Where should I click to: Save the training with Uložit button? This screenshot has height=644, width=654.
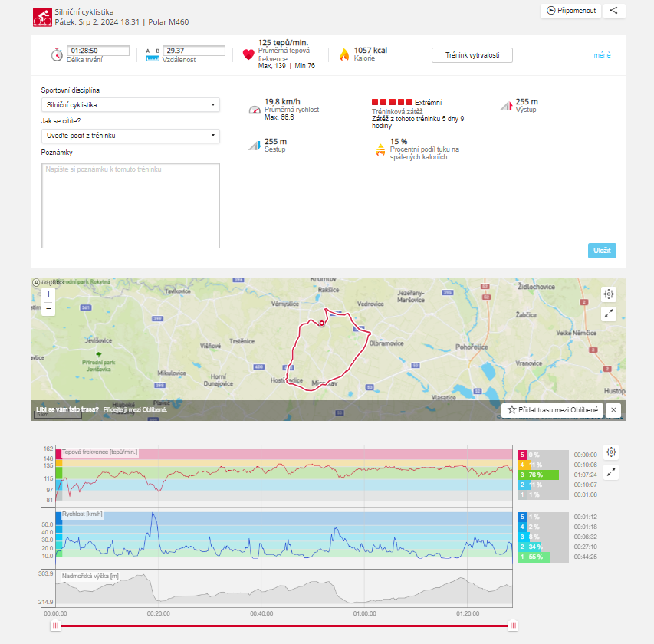tap(602, 250)
